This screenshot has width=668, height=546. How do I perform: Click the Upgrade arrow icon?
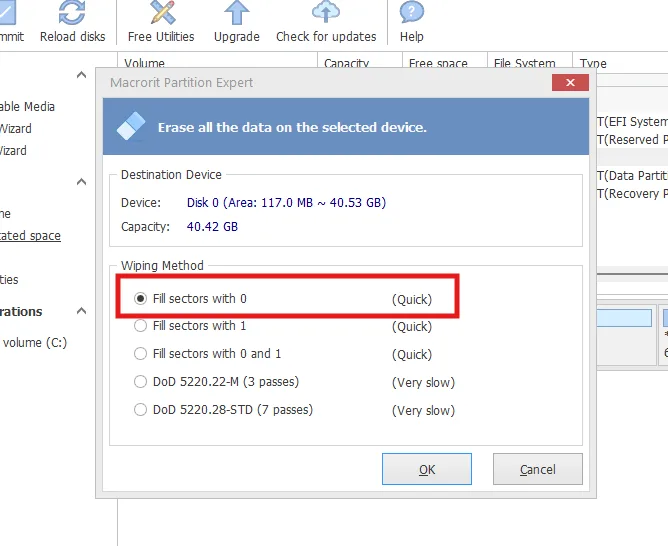(236, 13)
